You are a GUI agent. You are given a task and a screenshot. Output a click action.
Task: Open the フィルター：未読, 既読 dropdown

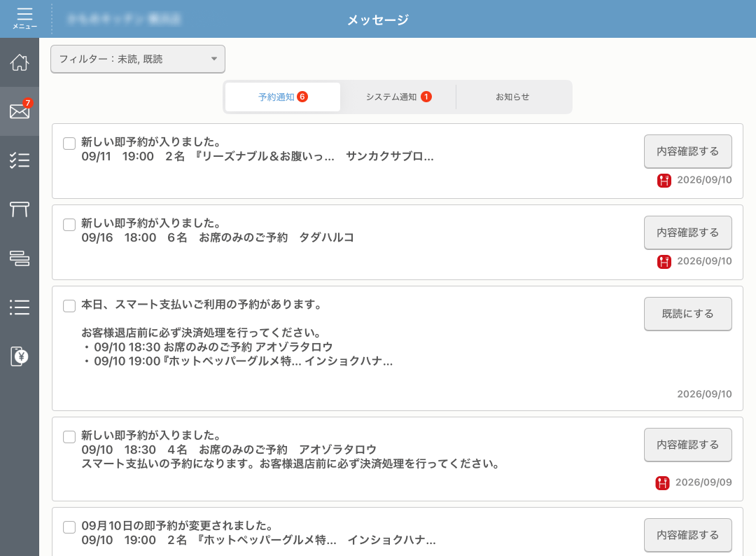click(138, 59)
